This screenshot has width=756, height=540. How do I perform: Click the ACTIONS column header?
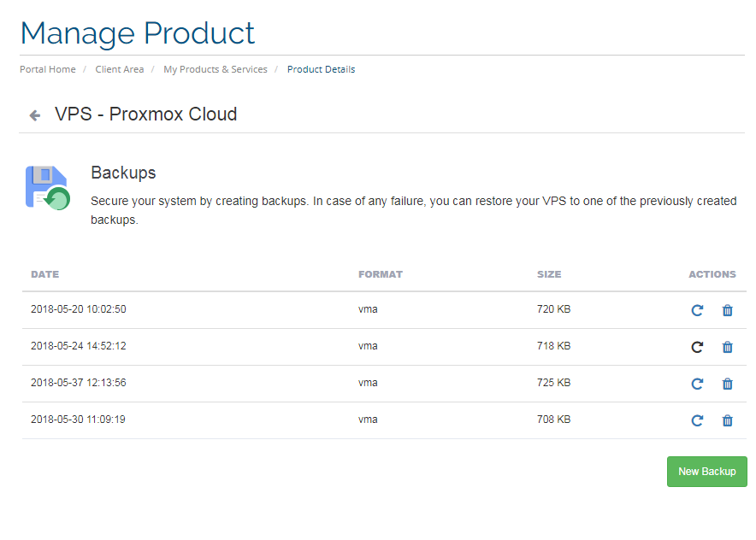[712, 274]
